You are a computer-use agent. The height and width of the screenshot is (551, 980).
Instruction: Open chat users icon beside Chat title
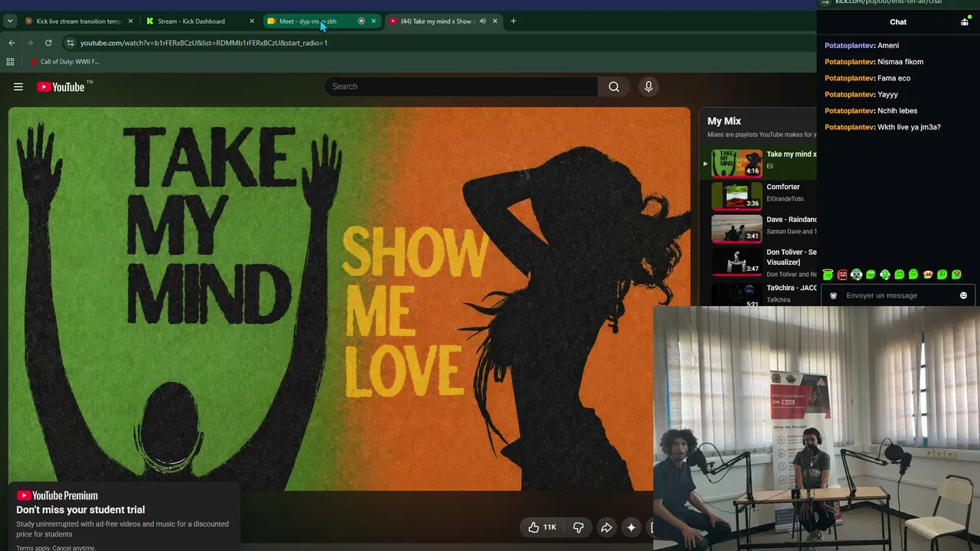[x=965, y=22]
